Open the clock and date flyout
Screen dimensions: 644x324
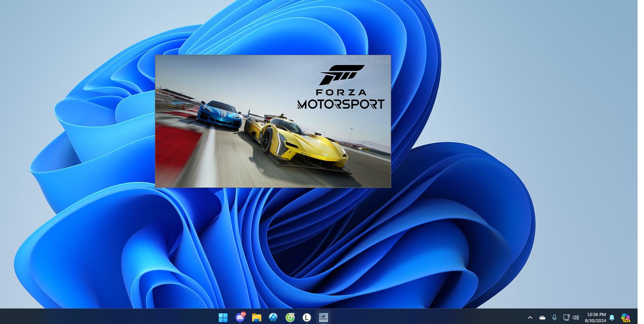pos(596,318)
